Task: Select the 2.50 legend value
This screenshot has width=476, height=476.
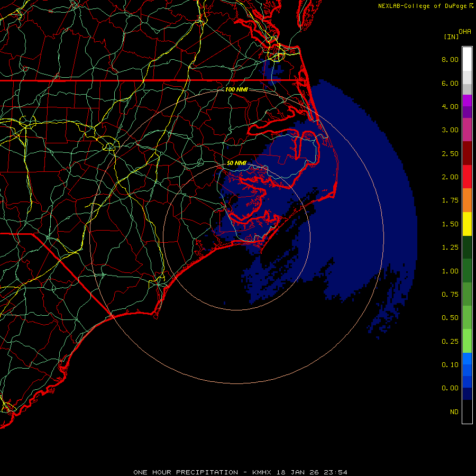Action: pos(450,153)
